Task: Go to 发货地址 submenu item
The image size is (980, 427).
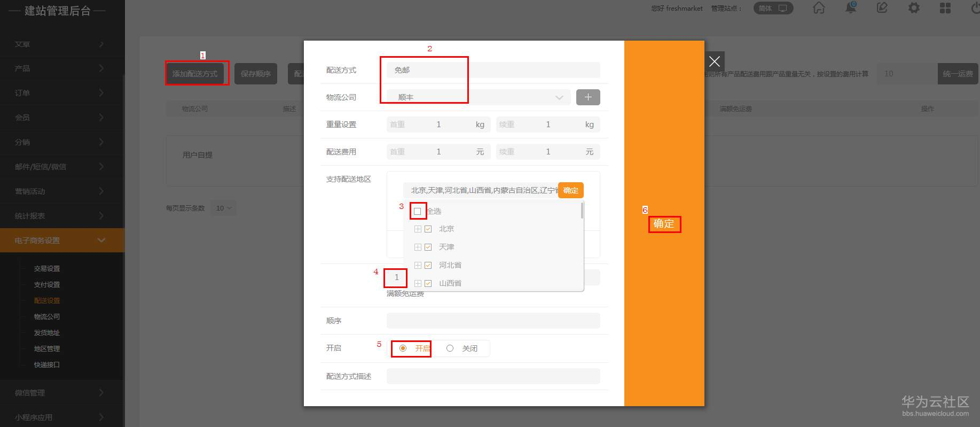Action: 47,333
